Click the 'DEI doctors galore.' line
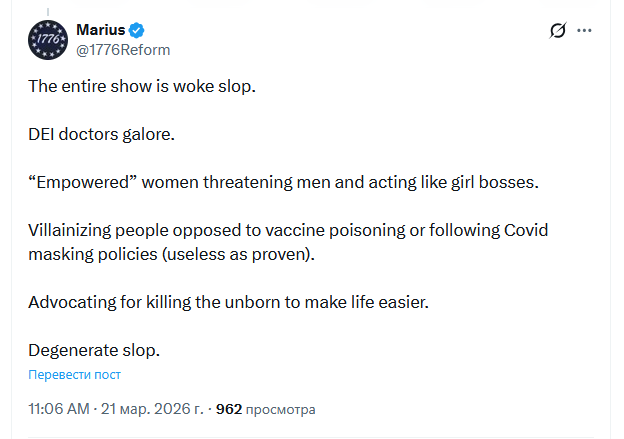This screenshot has width=624, height=439. coord(101,134)
